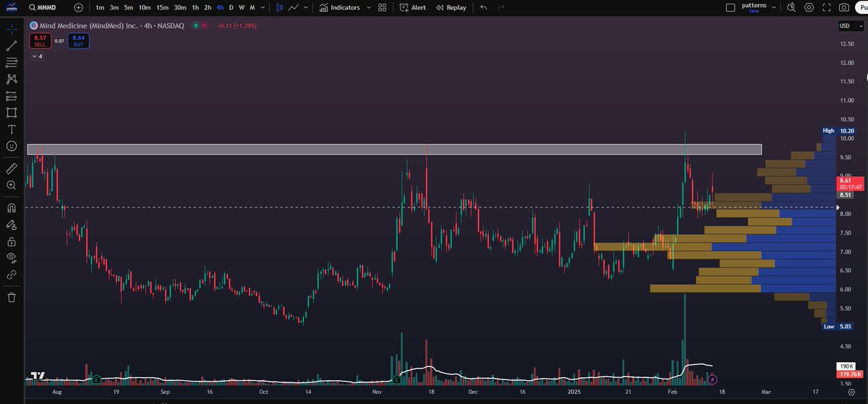The image size is (868, 404).
Task: Switch to the 5m timeframe
Action: pos(128,7)
